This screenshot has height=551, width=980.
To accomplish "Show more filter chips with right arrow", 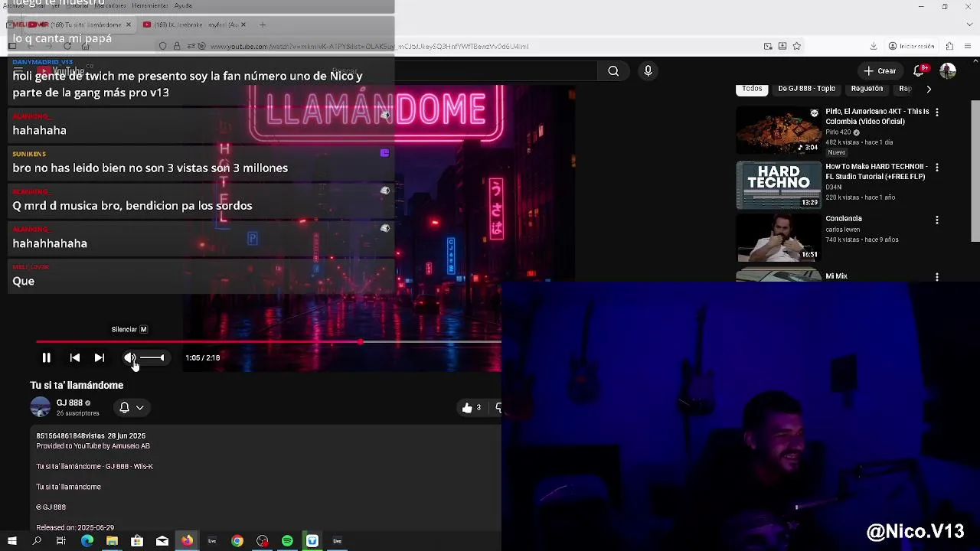I will 929,89.
